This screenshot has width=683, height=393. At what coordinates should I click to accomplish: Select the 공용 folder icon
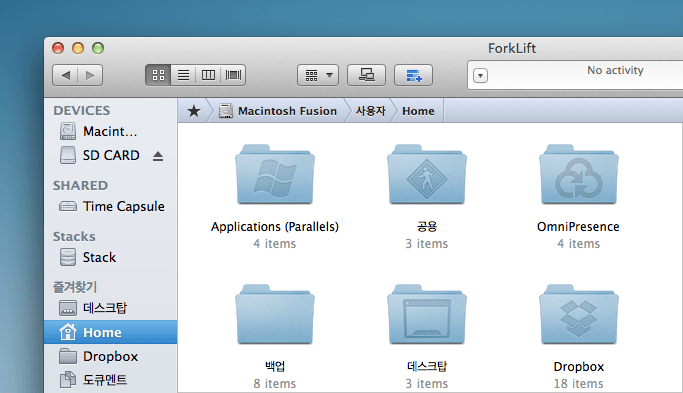tap(427, 174)
